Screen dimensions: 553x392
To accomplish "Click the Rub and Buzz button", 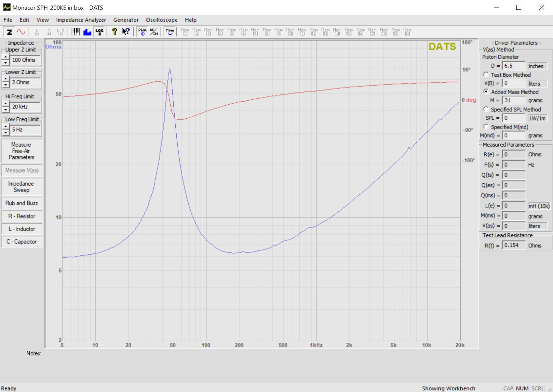I will (x=21, y=203).
